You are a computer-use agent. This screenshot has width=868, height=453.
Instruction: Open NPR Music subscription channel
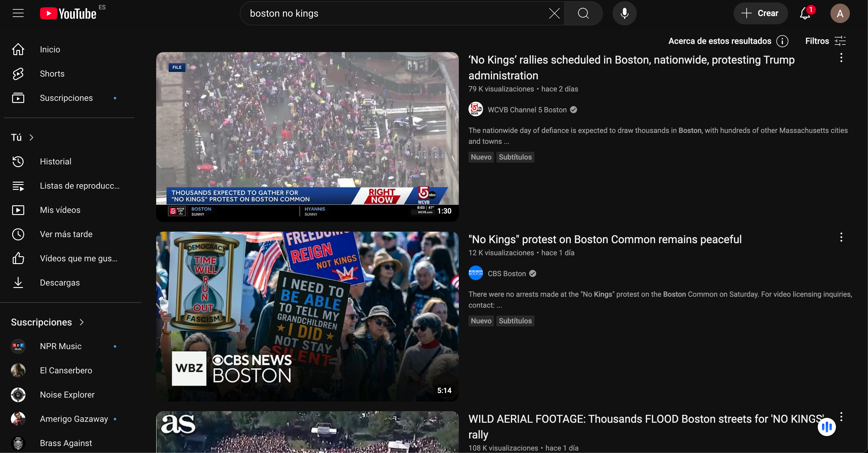61,346
